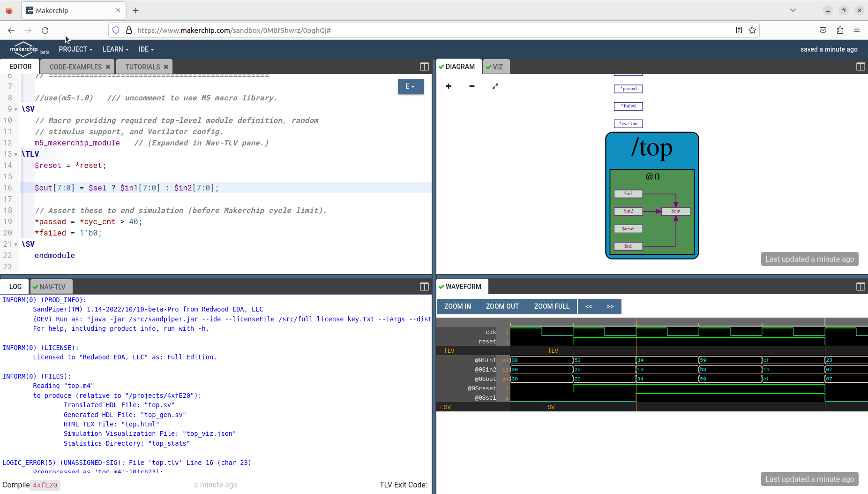Zoom out of the diagram with the minus icon
This screenshot has width=868, height=494.
pos(471,86)
